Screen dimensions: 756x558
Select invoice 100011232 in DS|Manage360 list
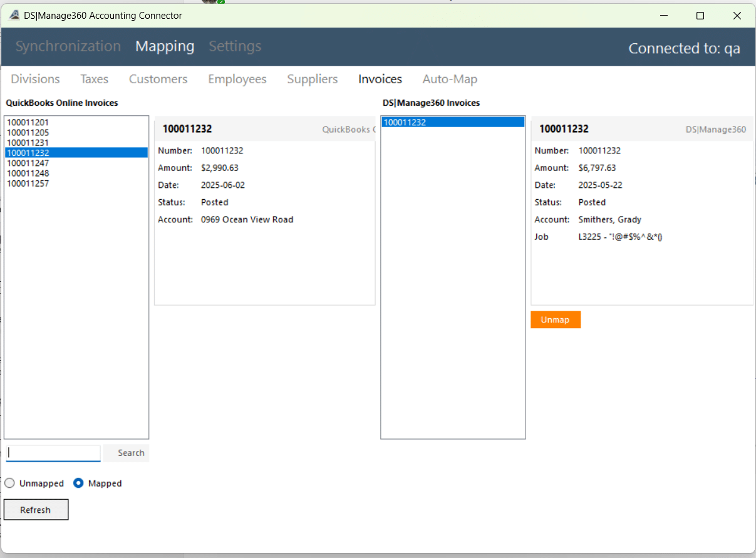click(x=405, y=123)
